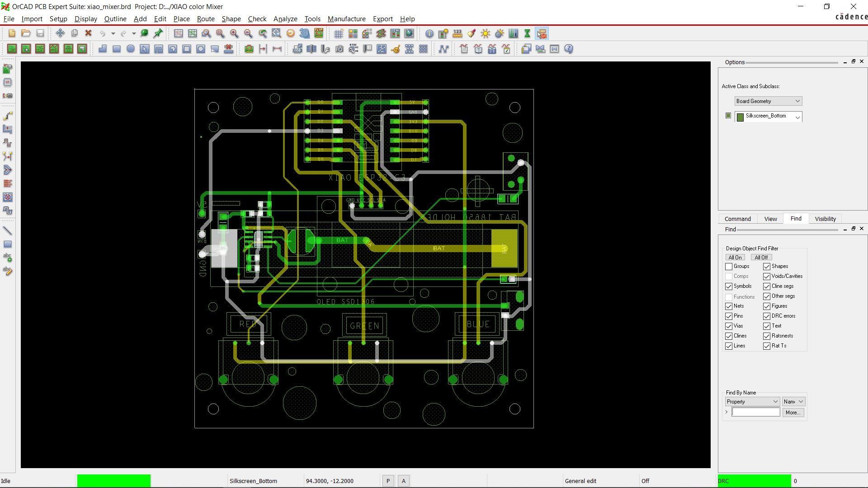868x488 pixels.
Task: Click the All Off button
Action: point(761,258)
